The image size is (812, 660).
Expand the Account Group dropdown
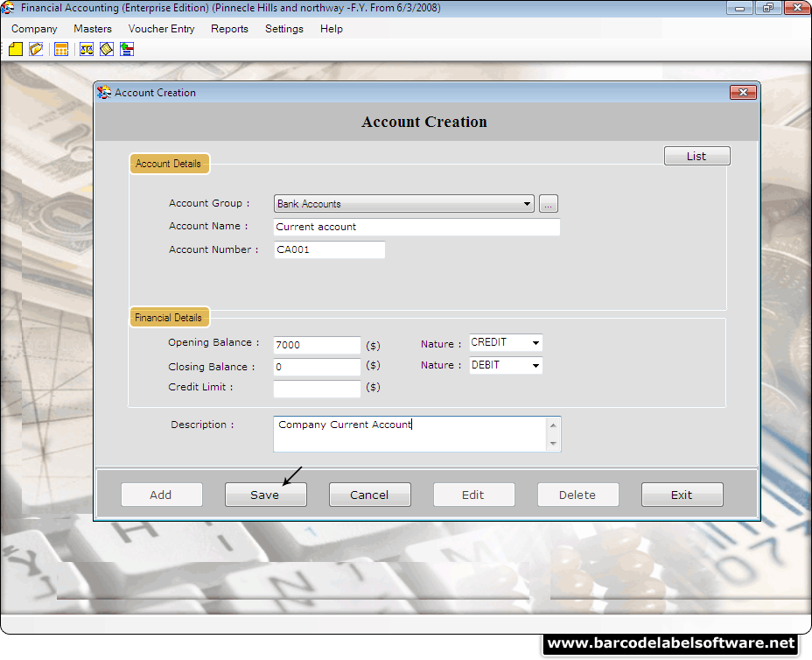tap(527, 204)
